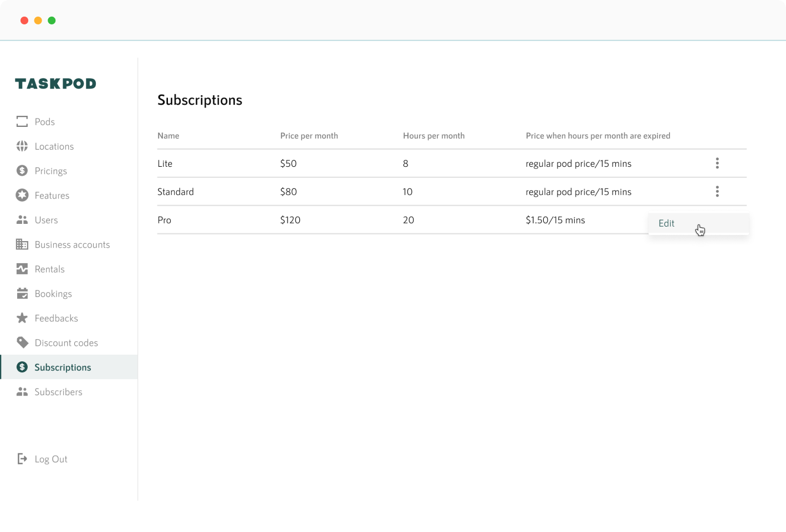Switch to the Subscriptions section

[x=63, y=367]
